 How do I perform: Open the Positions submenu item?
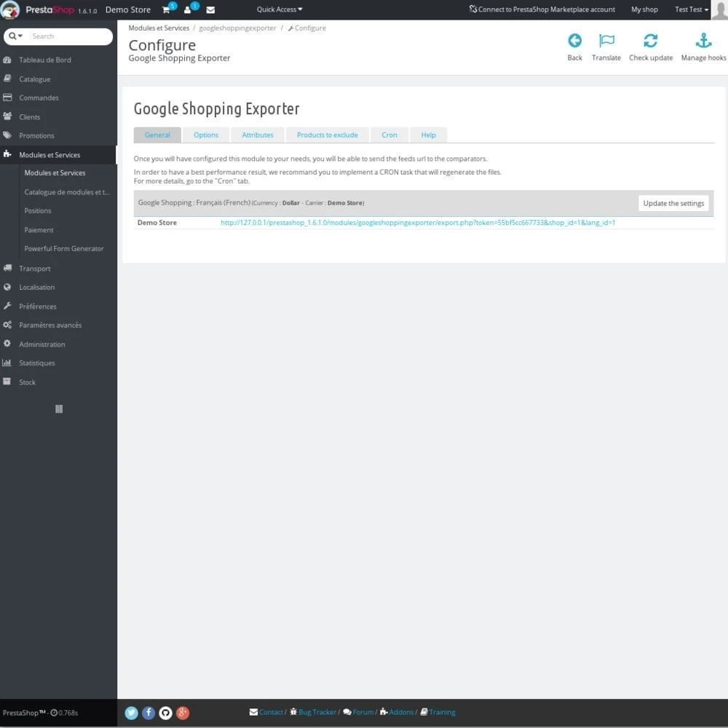click(x=38, y=211)
